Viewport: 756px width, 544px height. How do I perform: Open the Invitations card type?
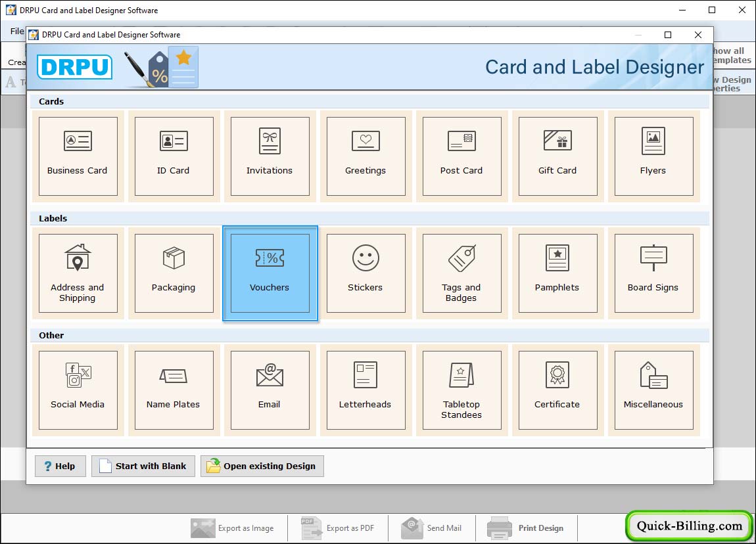tap(270, 156)
